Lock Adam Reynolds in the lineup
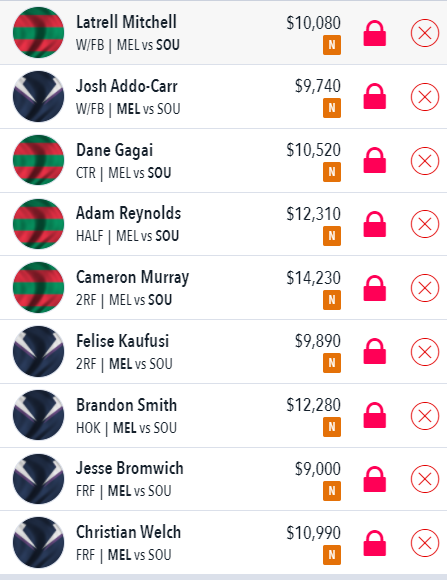 [x=374, y=224]
